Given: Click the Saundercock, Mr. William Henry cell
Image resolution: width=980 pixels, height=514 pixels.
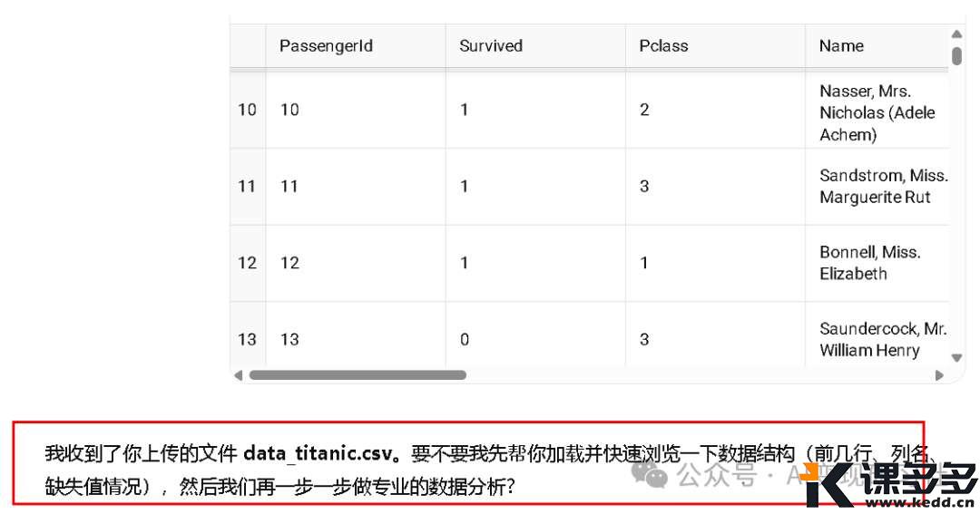Looking at the screenshot, I should click(x=882, y=340).
